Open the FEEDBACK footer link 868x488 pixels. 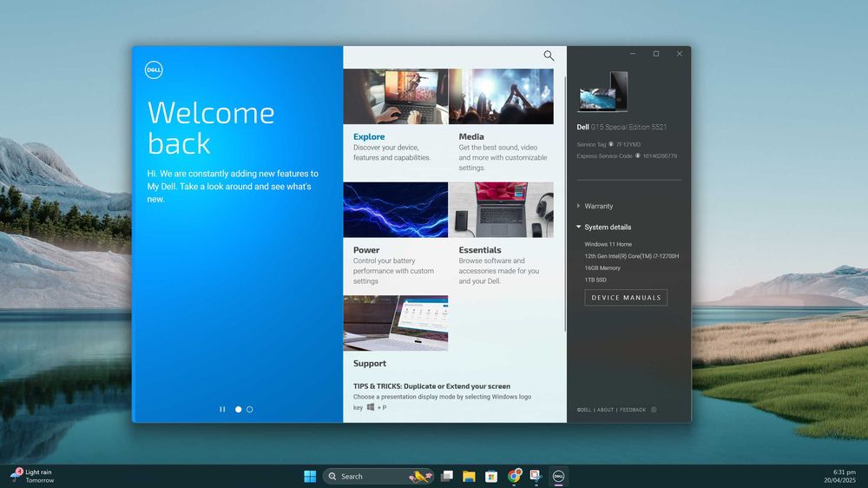pyautogui.click(x=632, y=410)
